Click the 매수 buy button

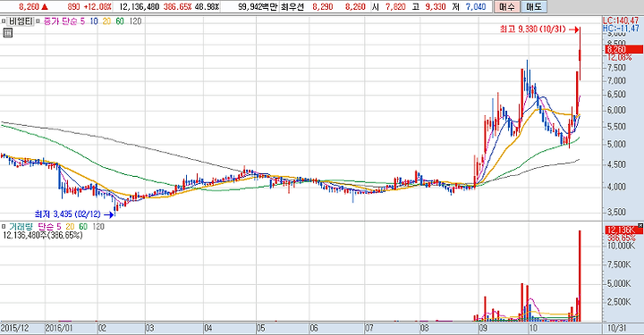click(x=506, y=7)
